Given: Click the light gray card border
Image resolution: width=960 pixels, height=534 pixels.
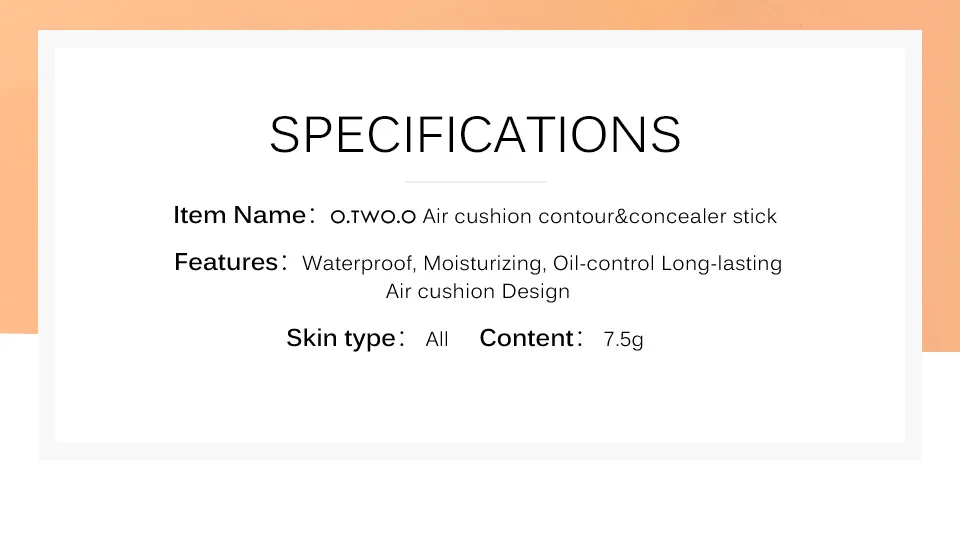Looking at the screenshot, I should pyautogui.click(x=46, y=245).
